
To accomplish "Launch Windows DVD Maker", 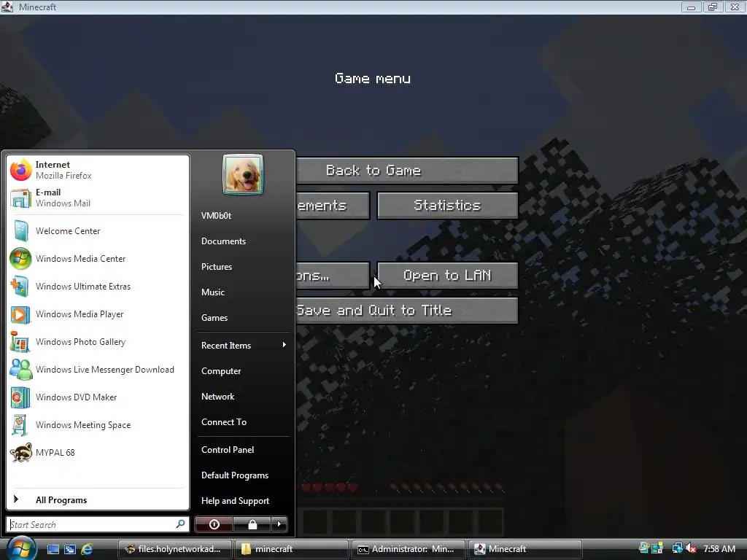I will coord(98,397).
